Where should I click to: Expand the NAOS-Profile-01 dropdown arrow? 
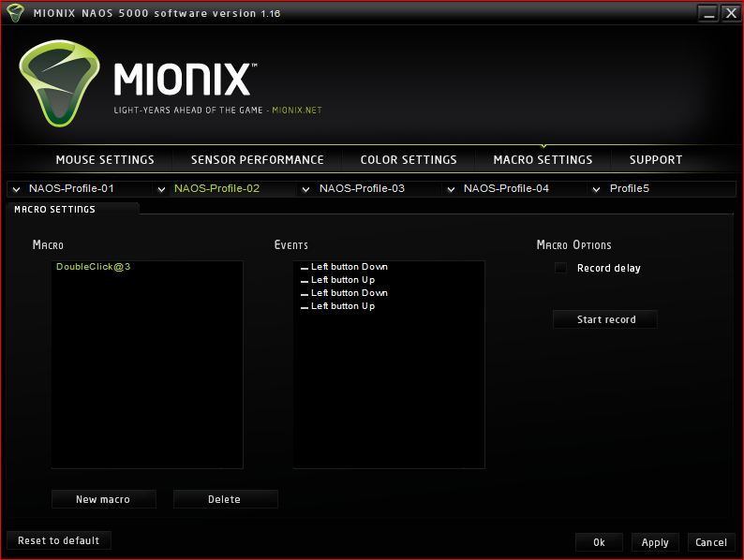(x=16, y=189)
